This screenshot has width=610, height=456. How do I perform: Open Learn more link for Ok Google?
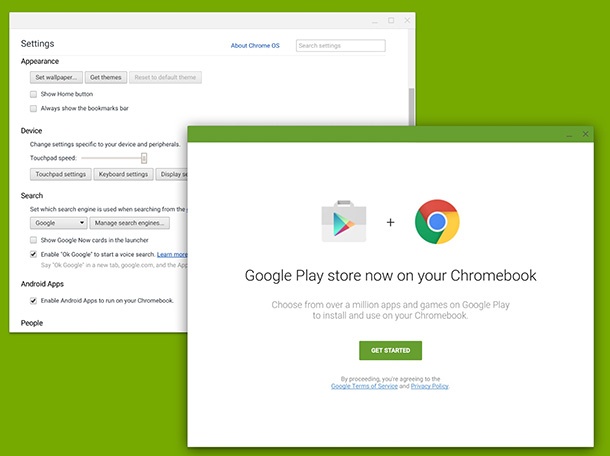(172, 254)
